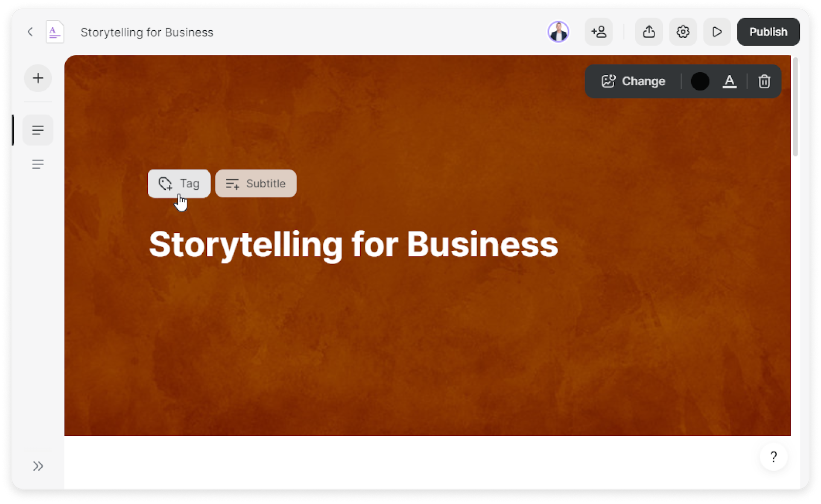
Task: Delete the cover with trash icon
Action: (764, 82)
